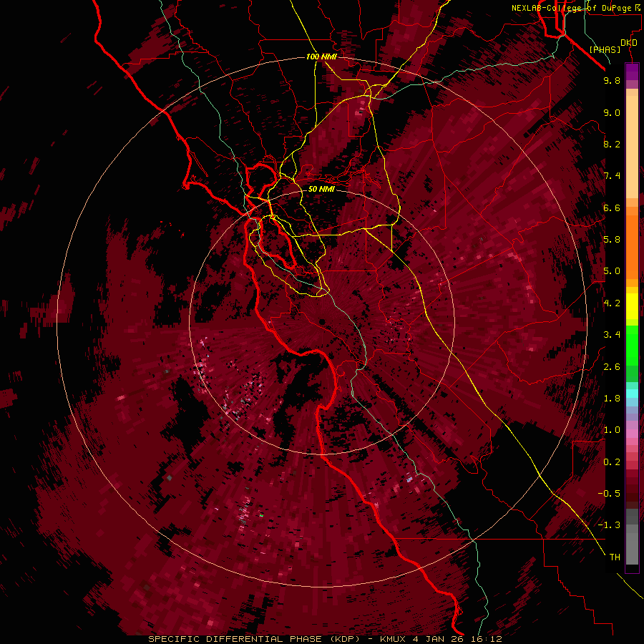
Task: Click the 4 JAN 26 date in caption
Action: tap(439, 639)
